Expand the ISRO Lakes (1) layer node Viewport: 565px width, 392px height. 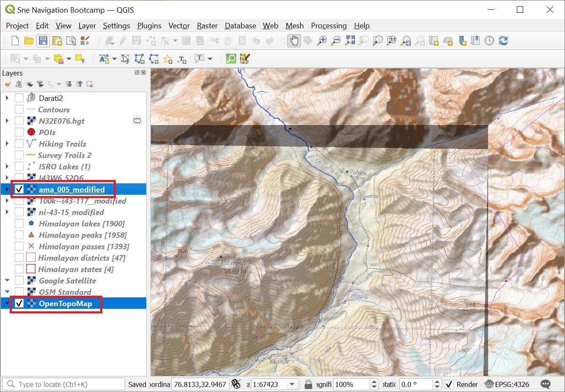pyautogui.click(x=7, y=166)
